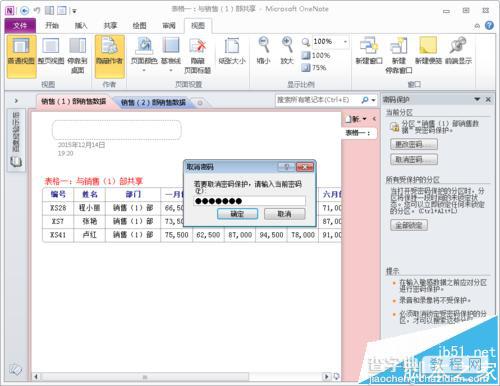Click Hide Page Title (隐藏页面标题) icon
Viewport: 500px width, 386px height.
click(x=197, y=56)
